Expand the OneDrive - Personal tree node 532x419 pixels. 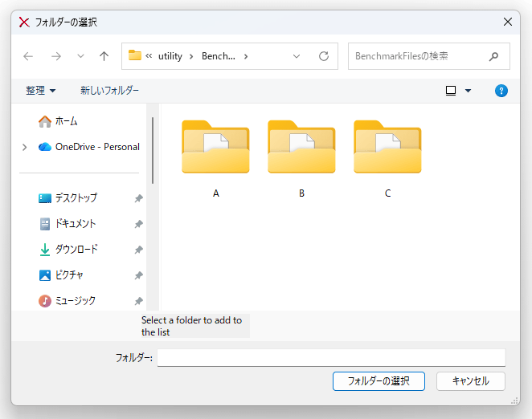[x=24, y=147]
